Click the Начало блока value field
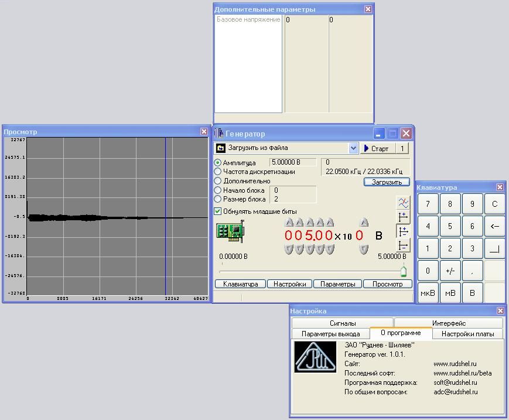Image resolution: width=509 pixels, height=420 pixels. click(x=293, y=190)
